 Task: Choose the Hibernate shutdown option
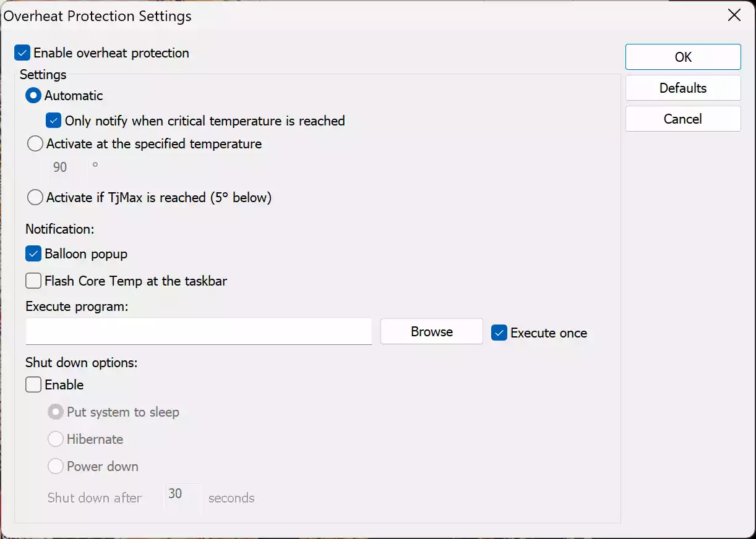click(56, 439)
